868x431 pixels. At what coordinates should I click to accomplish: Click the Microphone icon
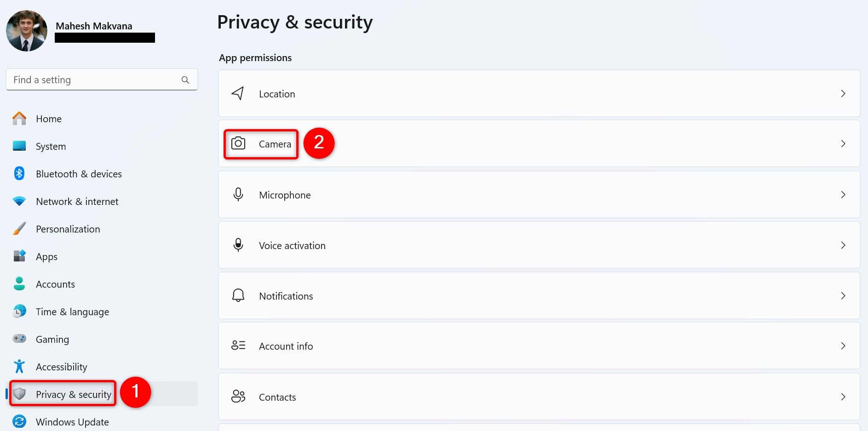(238, 194)
